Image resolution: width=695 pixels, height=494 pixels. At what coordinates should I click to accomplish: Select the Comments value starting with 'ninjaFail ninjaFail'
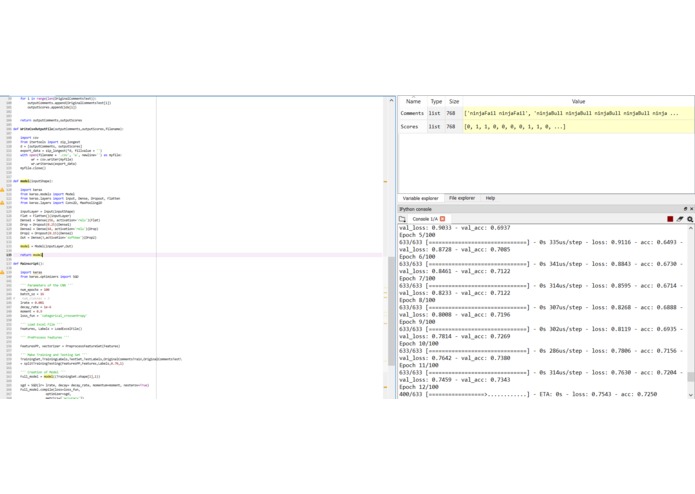pos(578,113)
